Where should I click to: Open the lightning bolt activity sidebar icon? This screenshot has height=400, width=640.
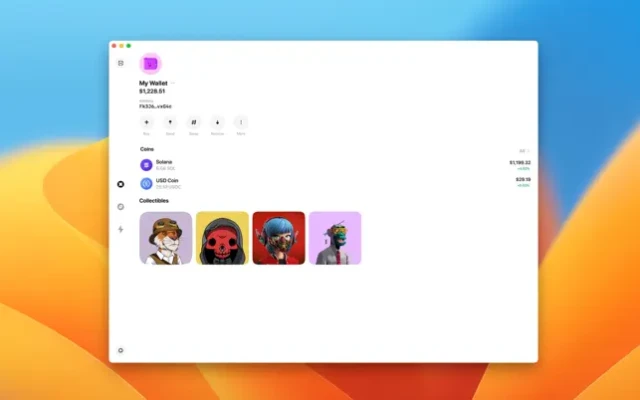[120, 229]
